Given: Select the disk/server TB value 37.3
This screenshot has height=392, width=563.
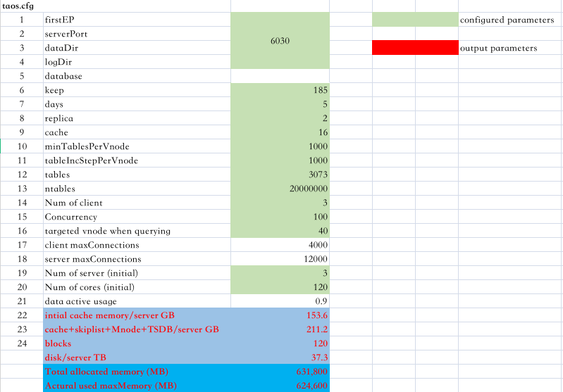Looking at the screenshot, I should pyautogui.click(x=280, y=358).
